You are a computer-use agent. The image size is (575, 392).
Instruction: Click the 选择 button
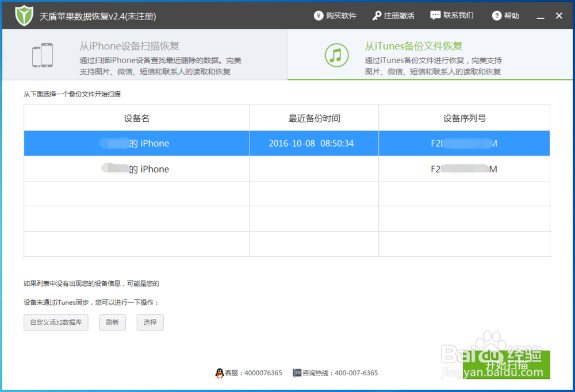point(150,322)
